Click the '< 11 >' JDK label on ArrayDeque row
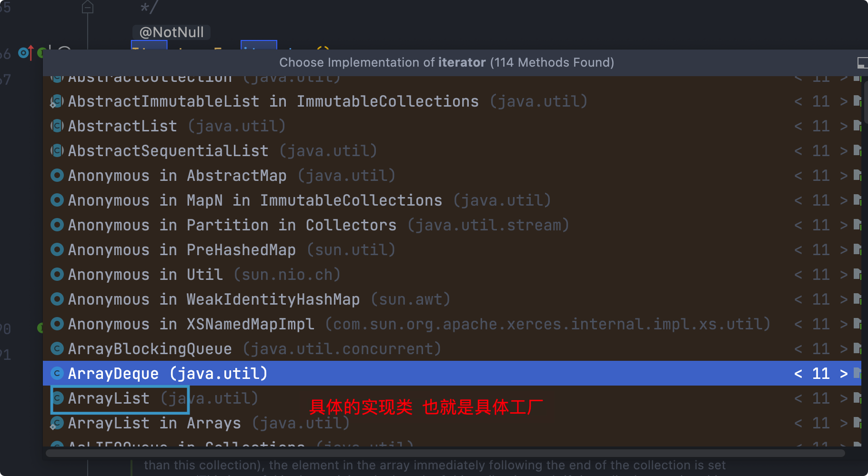This screenshot has height=476, width=868. [x=821, y=374]
